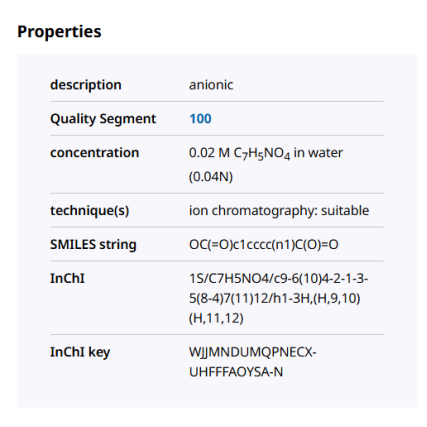427x427 pixels.
Task: Click the 'InChI' row label
Action: pyautogui.click(x=67, y=278)
